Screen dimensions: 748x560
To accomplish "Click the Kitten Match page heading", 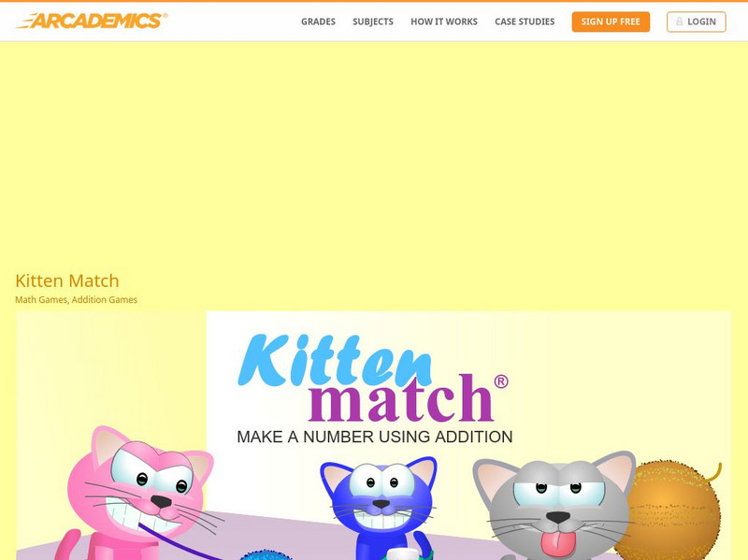I will (x=67, y=280).
